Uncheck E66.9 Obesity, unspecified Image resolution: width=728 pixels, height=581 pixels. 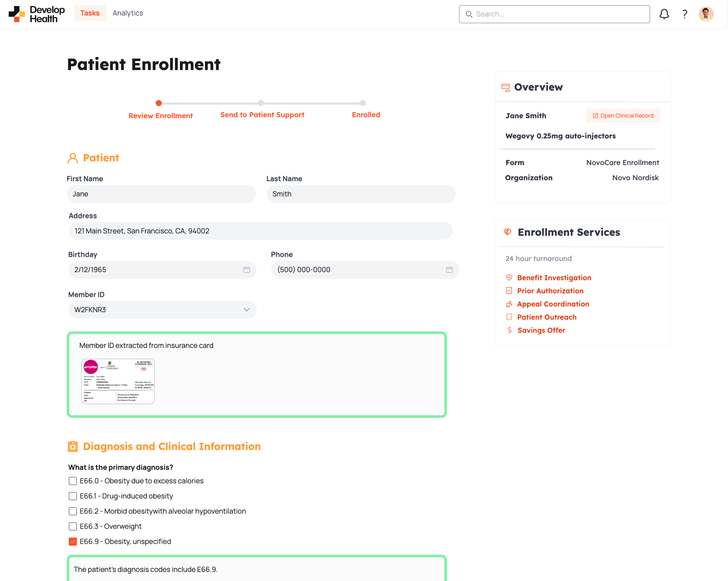tap(72, 542)
